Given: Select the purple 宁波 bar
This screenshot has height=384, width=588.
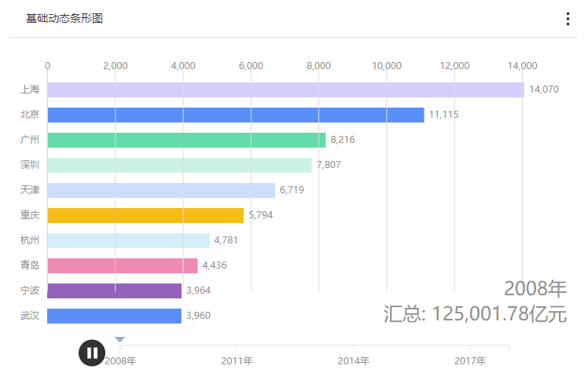Looking at the screenshot, I should (x=115, y=291).
